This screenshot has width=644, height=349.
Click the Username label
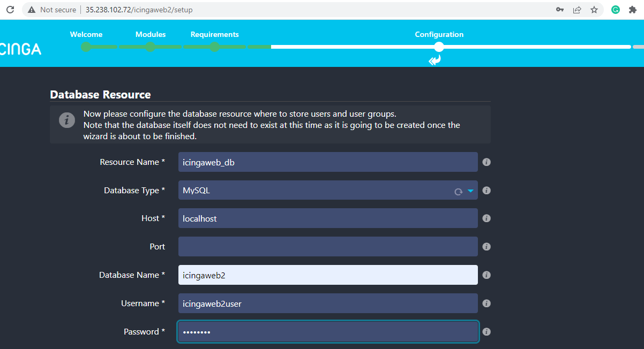143,303
